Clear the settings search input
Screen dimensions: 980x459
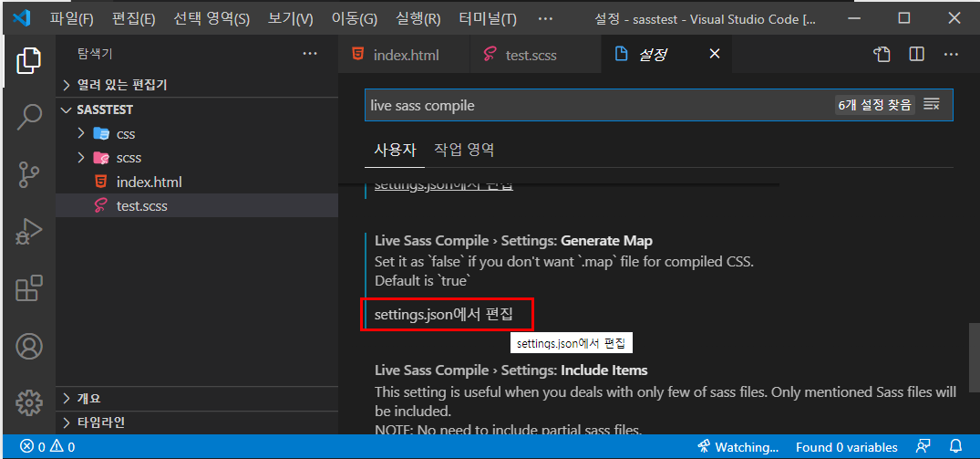(932, 105)
